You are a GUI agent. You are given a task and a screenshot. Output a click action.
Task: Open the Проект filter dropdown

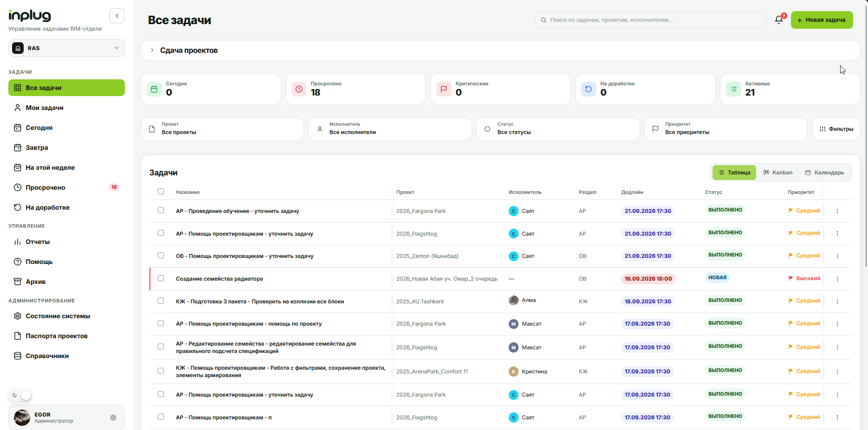pos(222,129)
